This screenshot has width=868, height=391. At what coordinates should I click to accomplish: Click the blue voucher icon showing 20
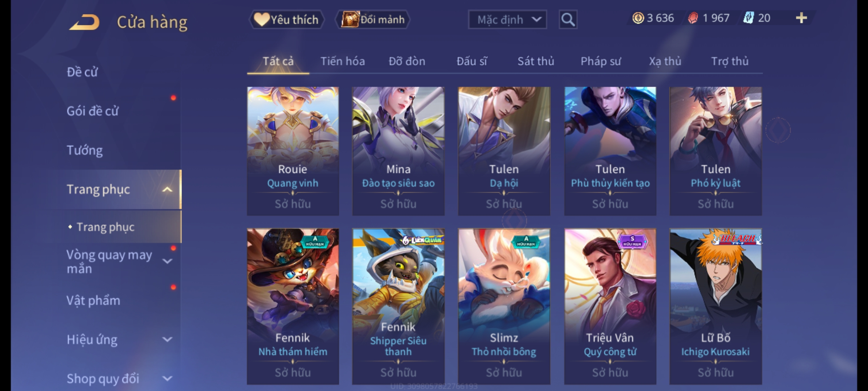click(748, 18)
